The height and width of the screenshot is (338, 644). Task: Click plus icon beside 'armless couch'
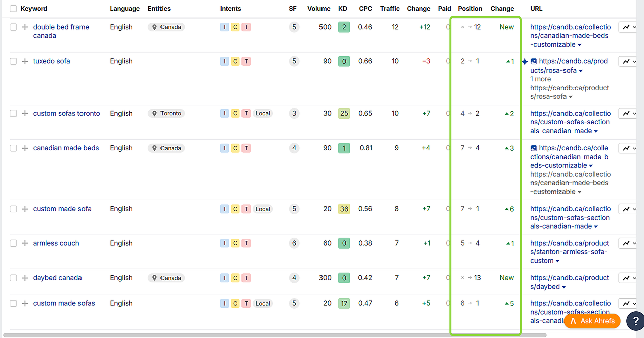tap(25, 243)
